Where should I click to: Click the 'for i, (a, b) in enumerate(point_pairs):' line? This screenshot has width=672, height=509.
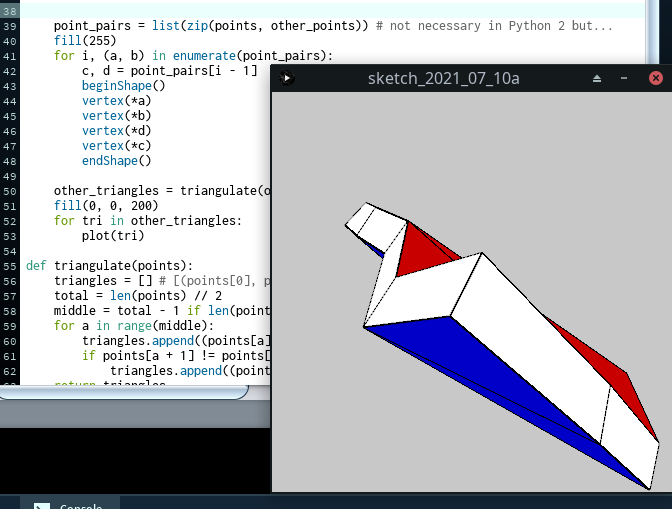pyautogui.click(x=193, y=56)
